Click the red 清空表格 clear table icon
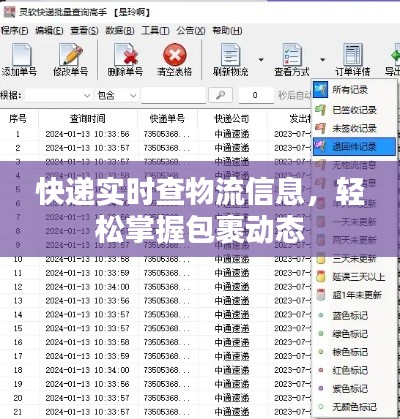The image size is (400, 419). [x=175, y=55]
